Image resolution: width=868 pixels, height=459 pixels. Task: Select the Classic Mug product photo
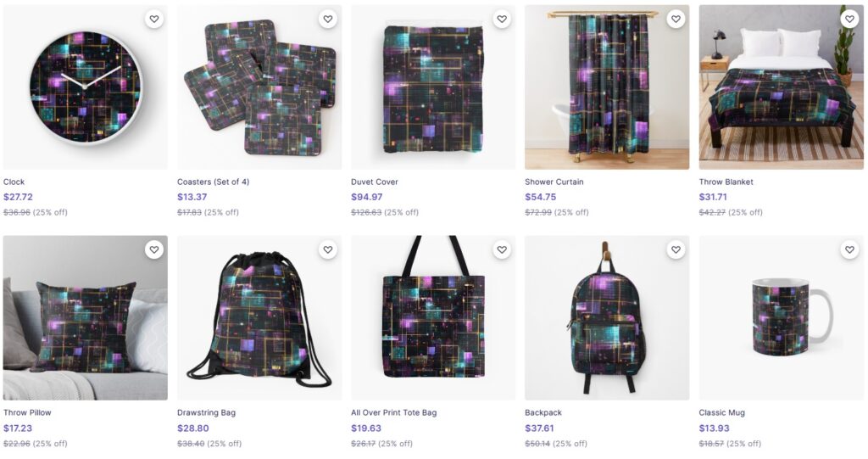(781, 318)
